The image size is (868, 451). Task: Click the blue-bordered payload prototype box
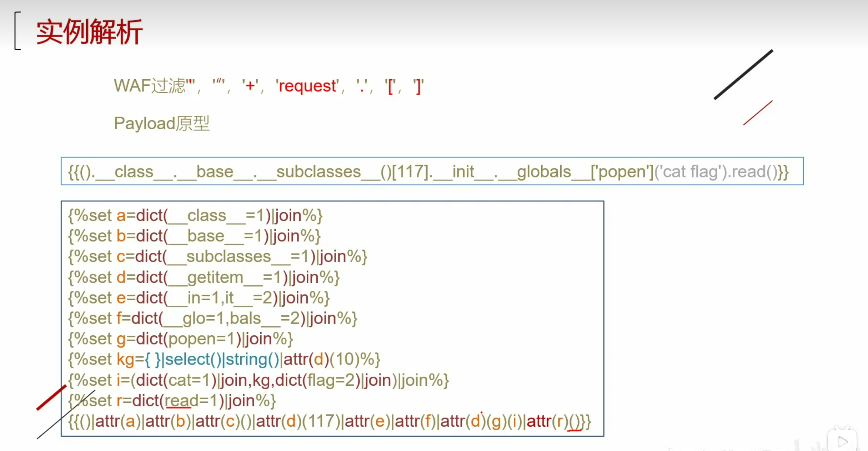click(432, 171)
